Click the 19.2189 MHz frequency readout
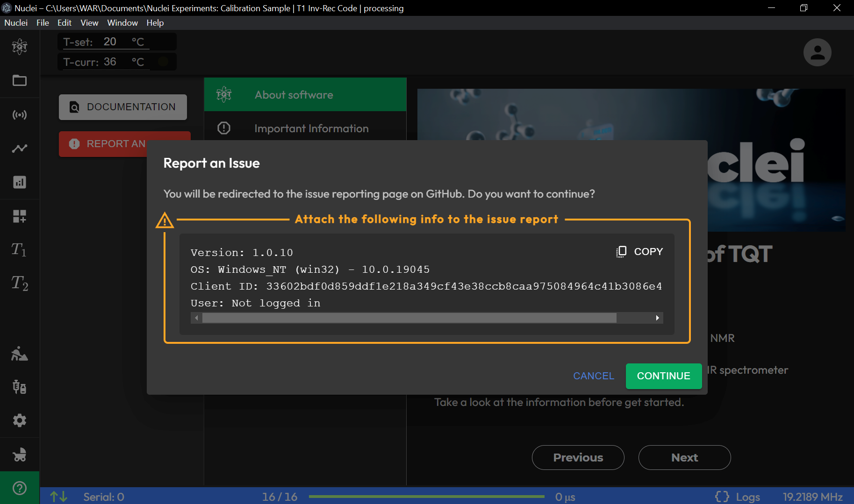Viewport: 854px width, 504px height. [813, 497]
